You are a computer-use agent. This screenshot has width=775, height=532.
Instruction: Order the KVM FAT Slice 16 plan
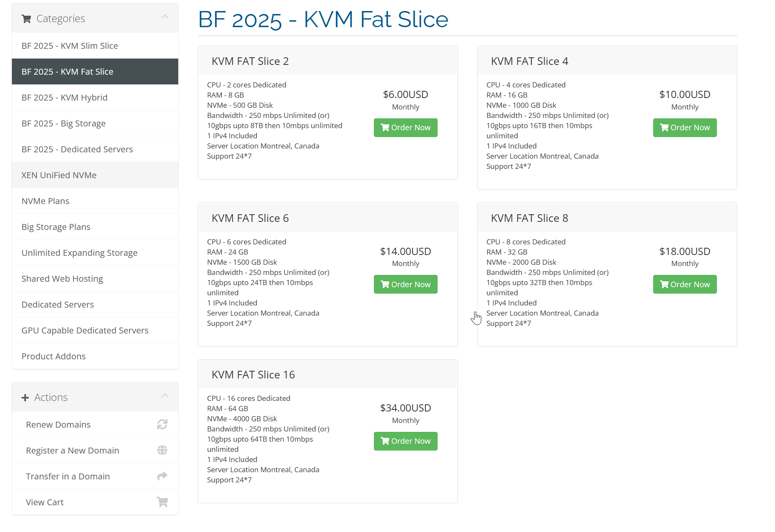click(405, 441)
